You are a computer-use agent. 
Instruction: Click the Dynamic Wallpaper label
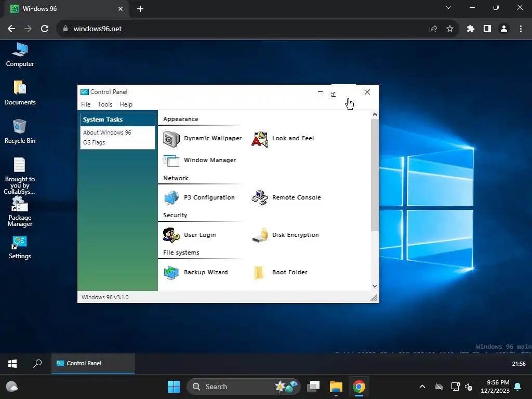(x=212, y=138)
